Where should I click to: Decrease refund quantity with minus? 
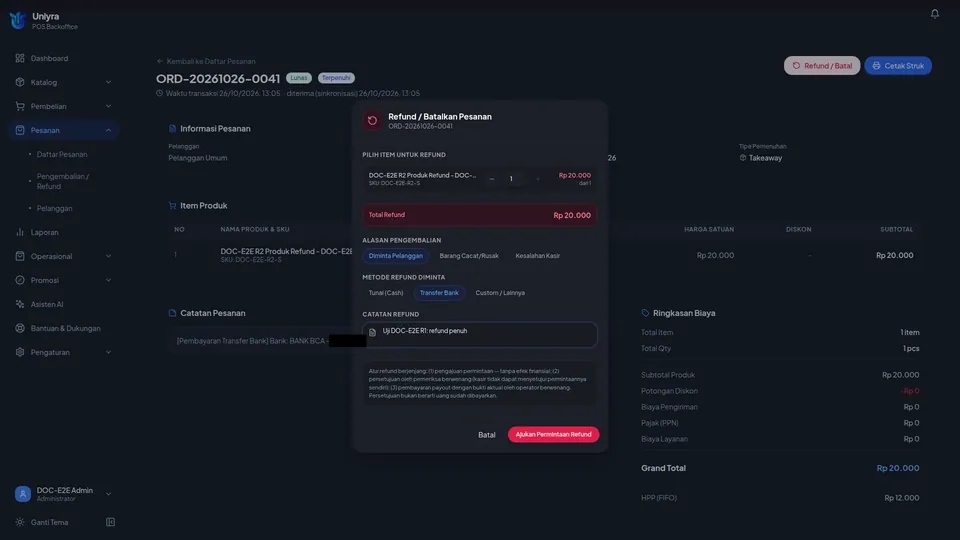(x=492, y=179)
